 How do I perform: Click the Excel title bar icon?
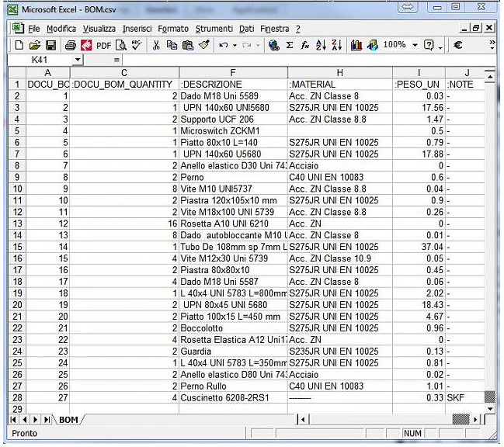12,9
